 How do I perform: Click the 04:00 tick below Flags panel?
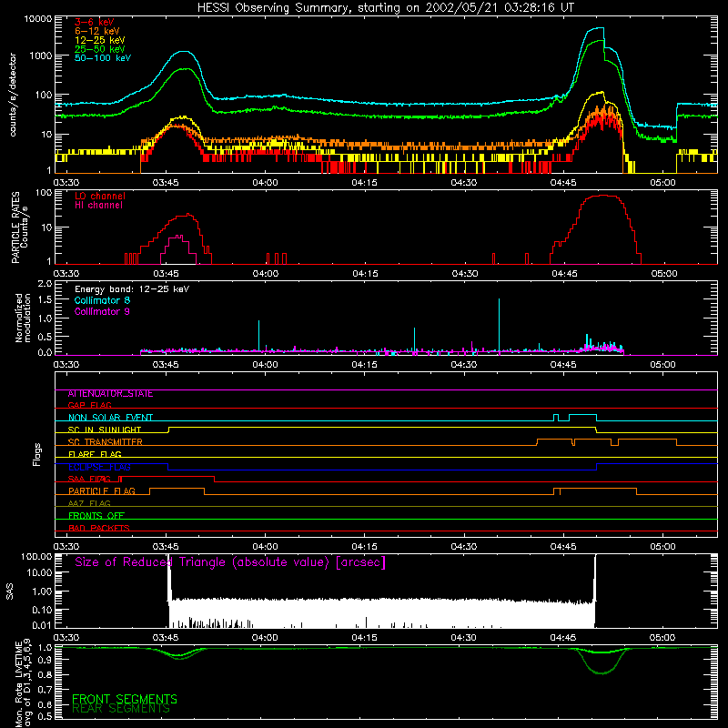point(265,547)
